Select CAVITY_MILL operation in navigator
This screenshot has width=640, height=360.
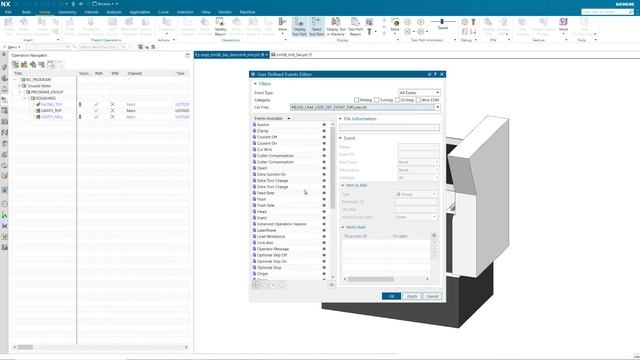(x=52, y=117)
